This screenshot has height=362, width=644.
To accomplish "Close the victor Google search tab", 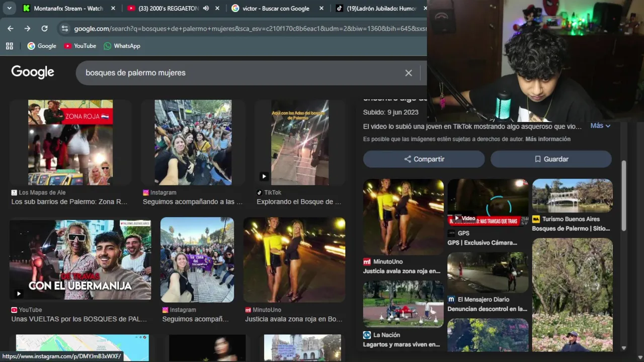I will click(x=321, y=8).
